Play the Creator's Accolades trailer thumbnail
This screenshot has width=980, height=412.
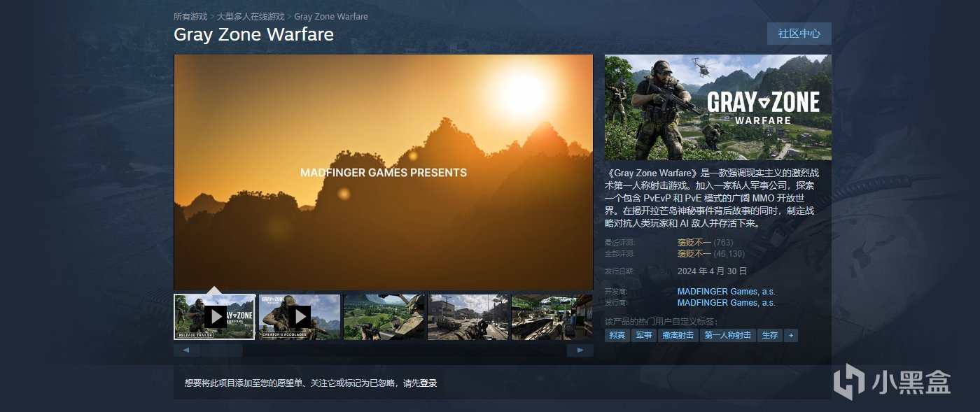tap(299, 317)
